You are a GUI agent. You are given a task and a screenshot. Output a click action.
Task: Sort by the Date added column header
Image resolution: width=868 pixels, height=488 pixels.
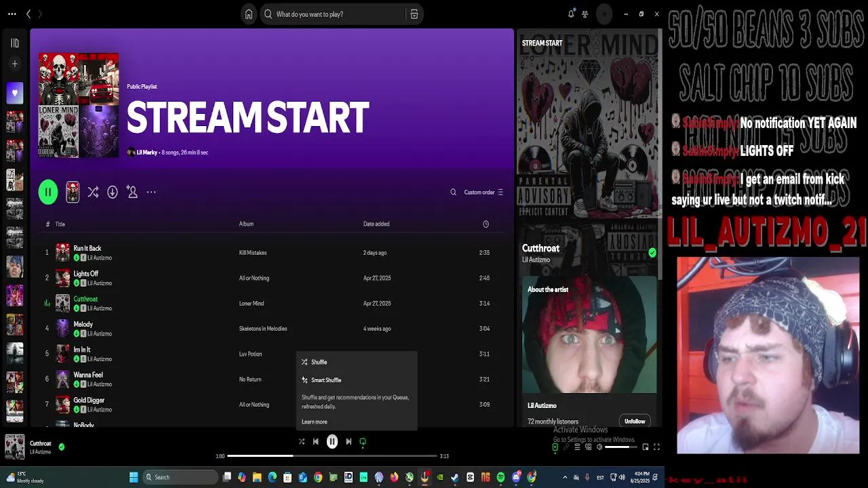pos(376,224)
